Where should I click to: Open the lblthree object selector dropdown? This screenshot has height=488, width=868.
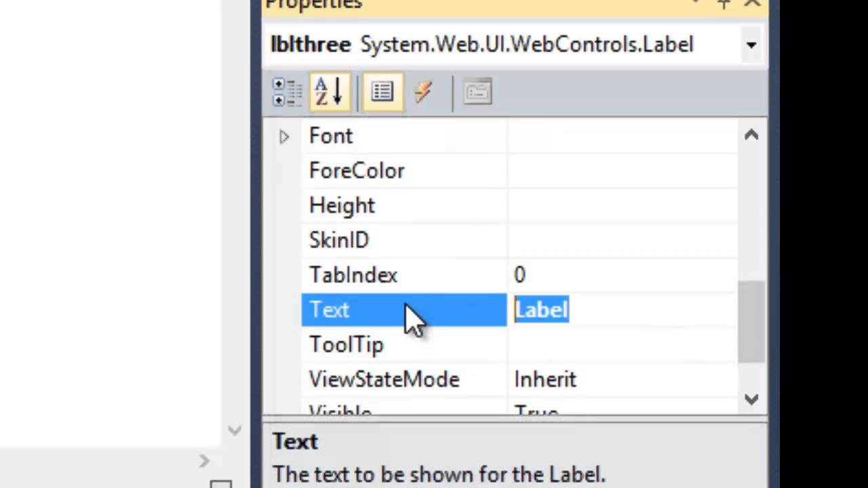(x=751, y=45)
